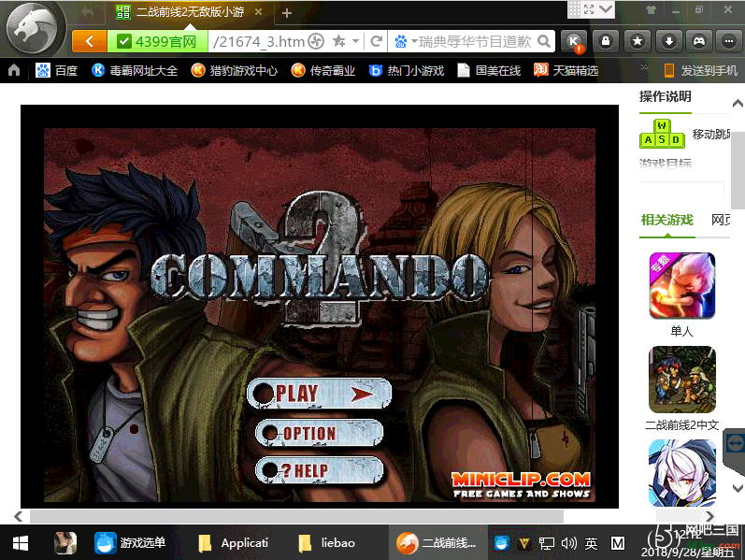This screenshot has width=745, height=560.
Task: Click the girl avatar icon in taskbar
Action: [x=65, y=543]
